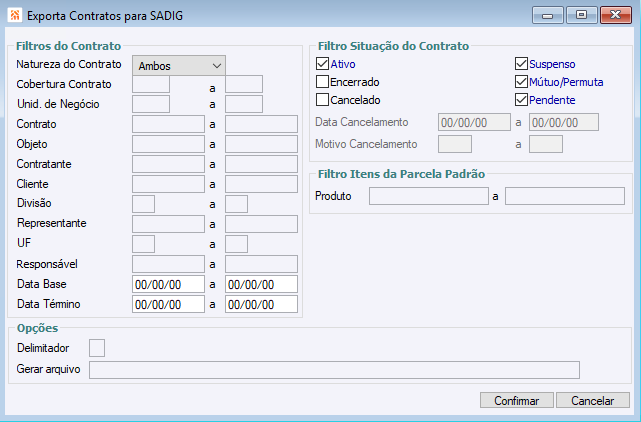641x422 pixels.
Task: Close the Exporta Contratos para SADIG window
Action: [x=616, y=16]
